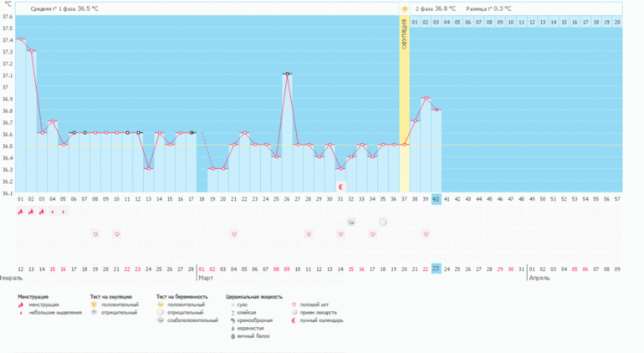This screenshot has width=644, height=353.
Task: Click the heart icon under cycle day 39
Action: [x=426, y=234]
